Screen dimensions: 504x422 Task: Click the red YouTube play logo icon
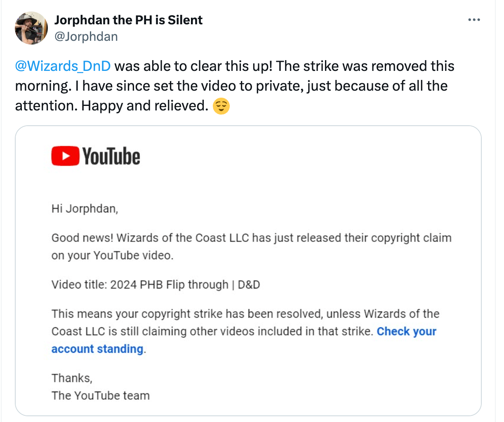65,156
